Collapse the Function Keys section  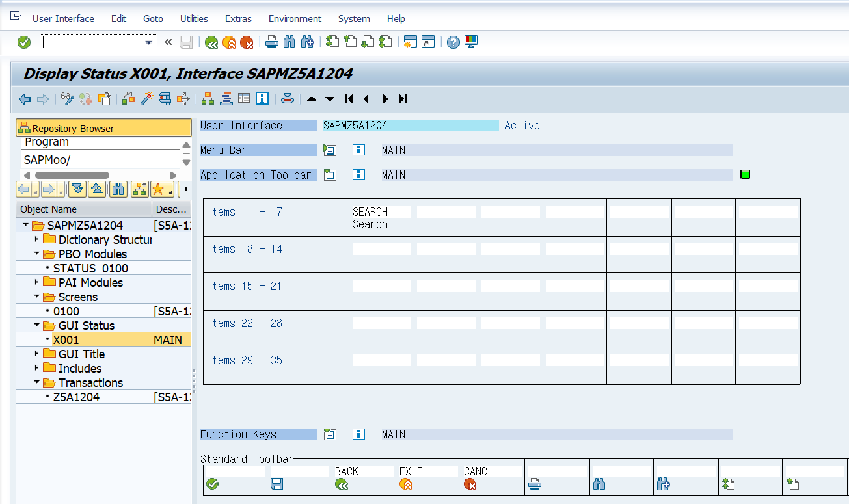[x=330, y=434]
